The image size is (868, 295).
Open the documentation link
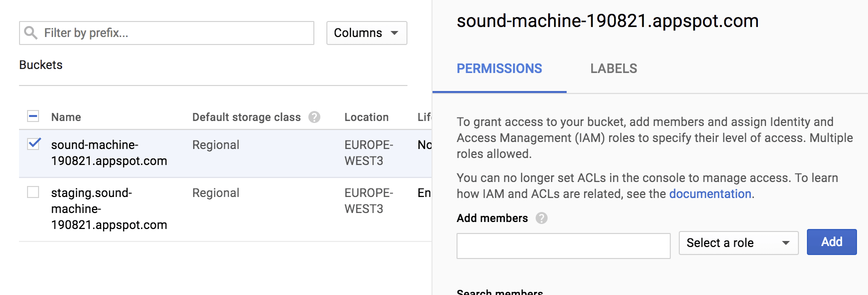click(710, 194)
